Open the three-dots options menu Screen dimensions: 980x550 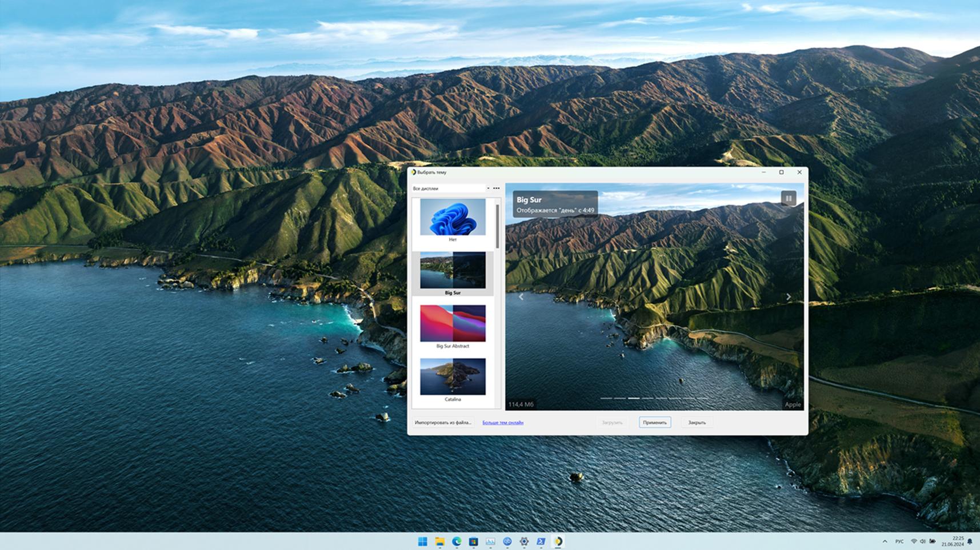point(496,188)
